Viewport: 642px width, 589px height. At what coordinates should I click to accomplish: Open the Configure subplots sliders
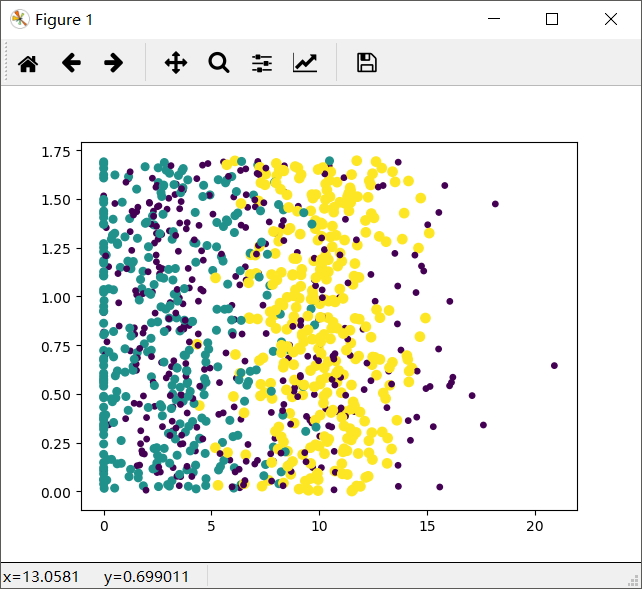click(x=262, y=63)
